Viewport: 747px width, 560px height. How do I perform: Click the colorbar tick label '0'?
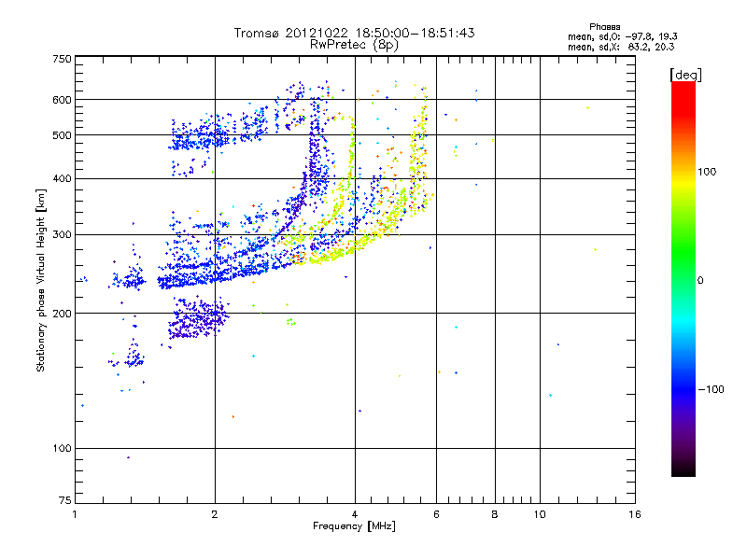click(x=700, y=281)
